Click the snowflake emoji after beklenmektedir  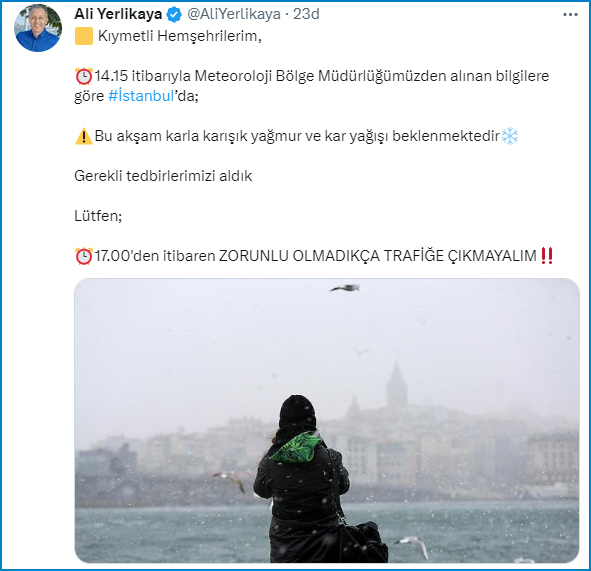click(510, 136)
